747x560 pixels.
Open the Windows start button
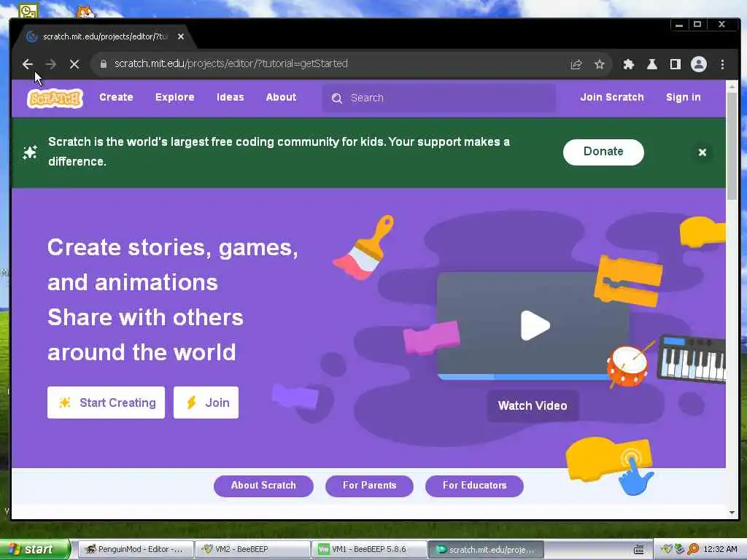(x=35, y=549)
